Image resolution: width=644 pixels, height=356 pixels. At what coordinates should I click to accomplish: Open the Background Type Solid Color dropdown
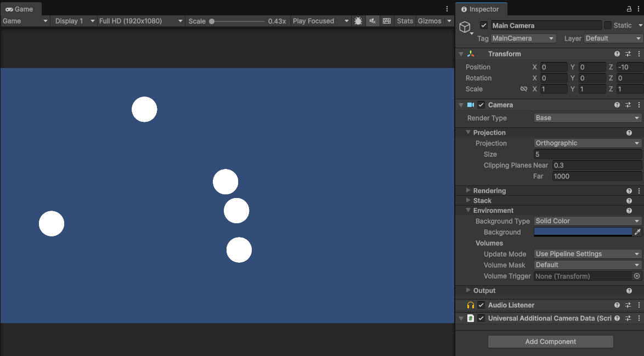[x=587, y=221]
